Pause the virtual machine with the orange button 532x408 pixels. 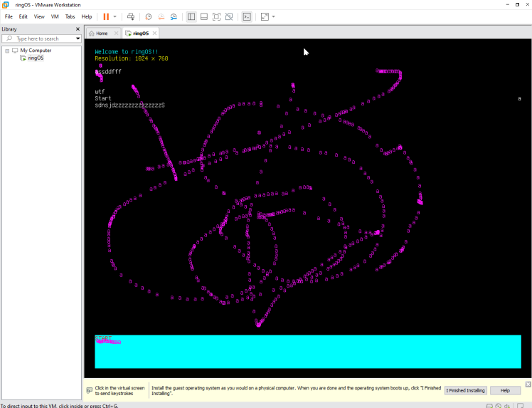pyautogui.click(x=106, y=16)
